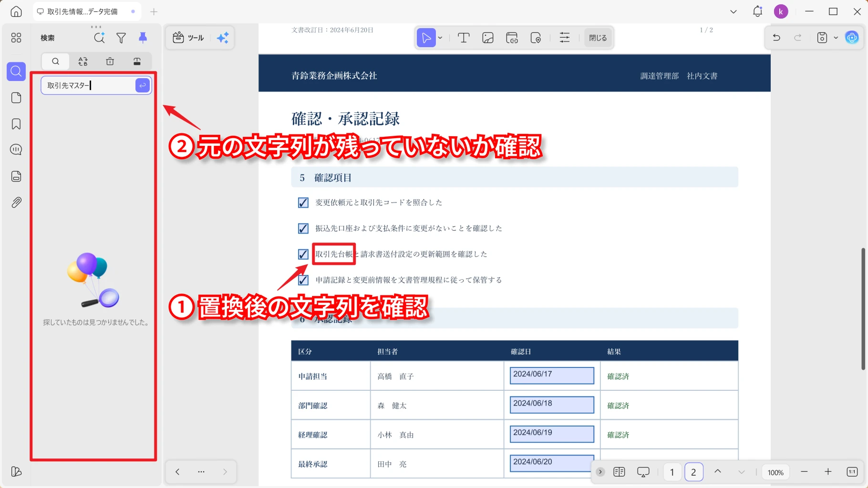Open the bookmarks panel
Image resolution: width=868 pixels, height=488 pixels.
pos(16,124)
